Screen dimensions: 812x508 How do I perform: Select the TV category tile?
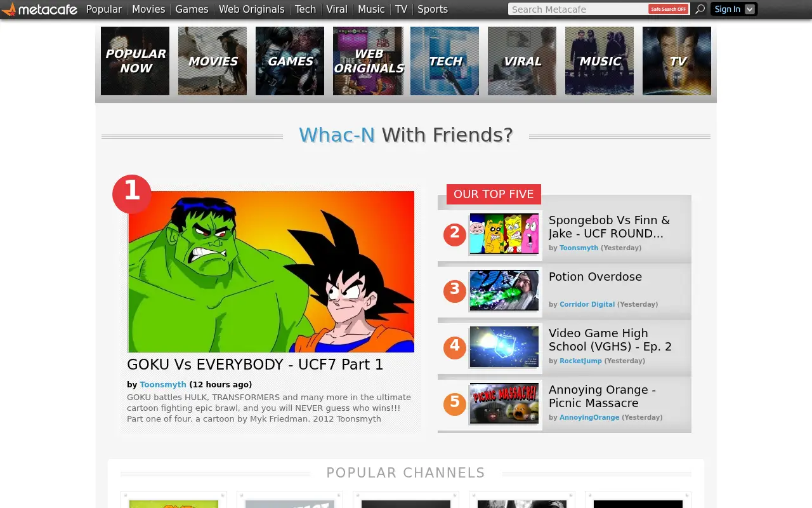click(677, 61)
